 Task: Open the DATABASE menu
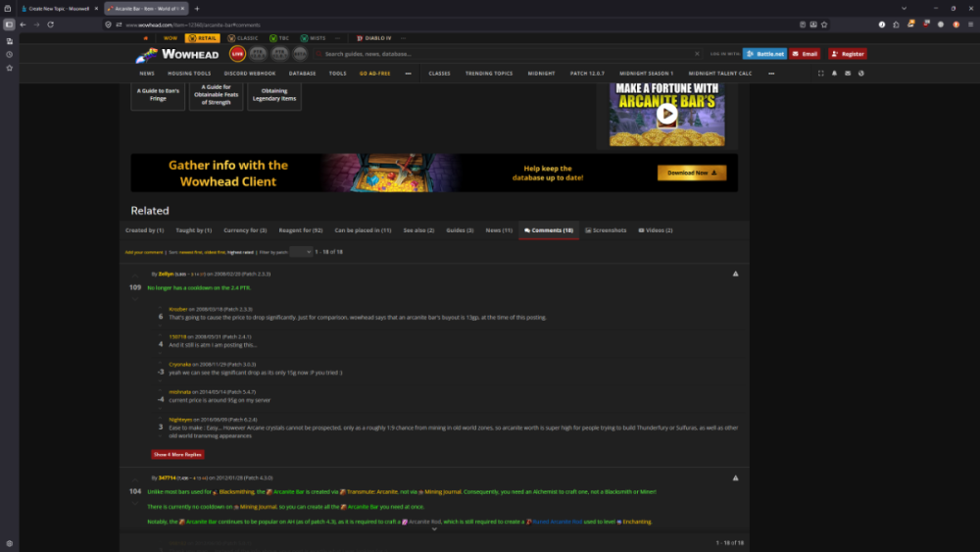tap(303, 74)
